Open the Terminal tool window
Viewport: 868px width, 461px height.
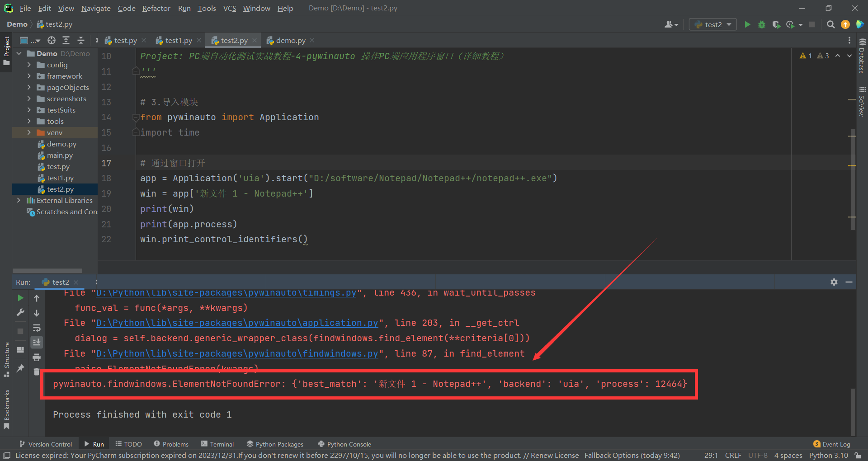click(x=217, y=444)
